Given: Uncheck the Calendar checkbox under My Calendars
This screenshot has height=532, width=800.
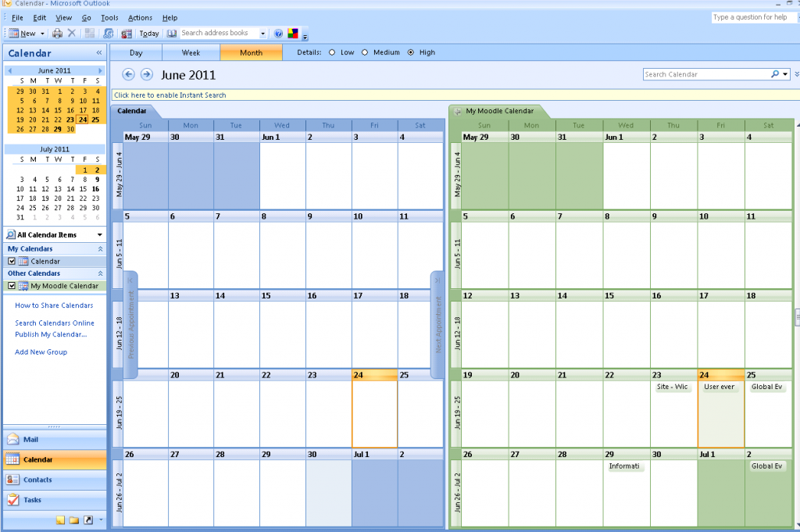Looking at the screenshot, I should click(12, 261).
